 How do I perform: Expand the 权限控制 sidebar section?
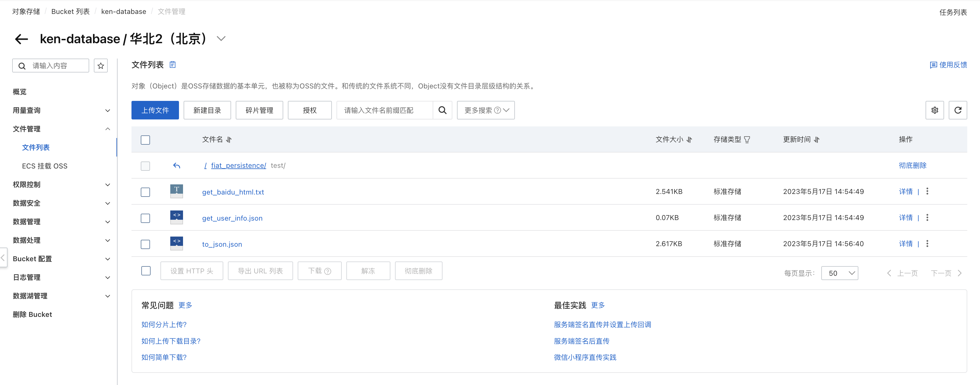[x=61, y=185]
